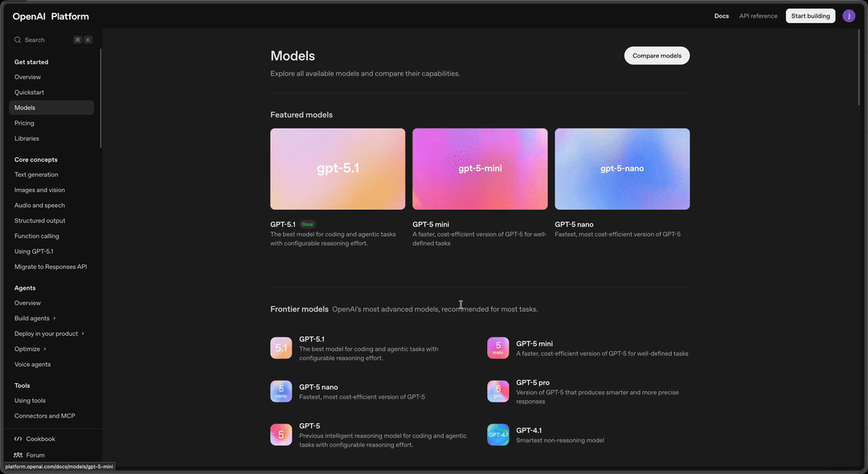Click the Cookbook code icon

point(18,439)
